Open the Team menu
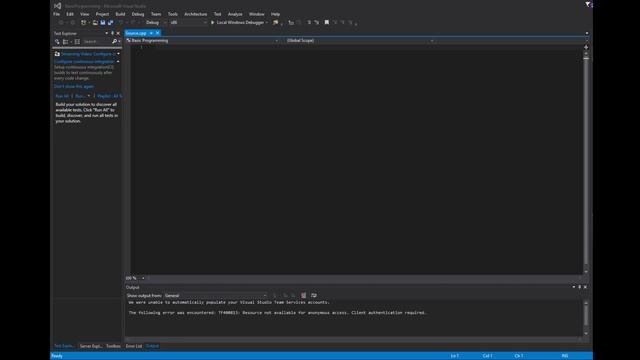Image resolution: width=640 pixels, height=360 pixels. [x=156, y=14]
